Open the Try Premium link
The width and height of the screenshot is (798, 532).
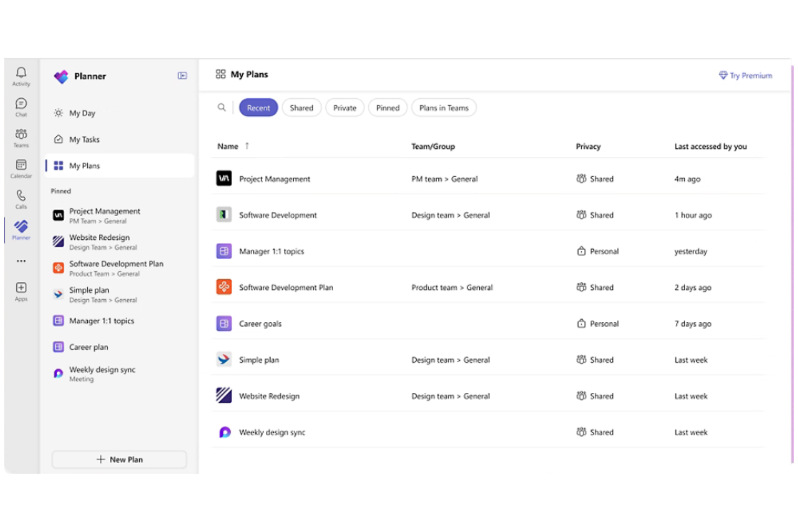click(x=746, y=75)
